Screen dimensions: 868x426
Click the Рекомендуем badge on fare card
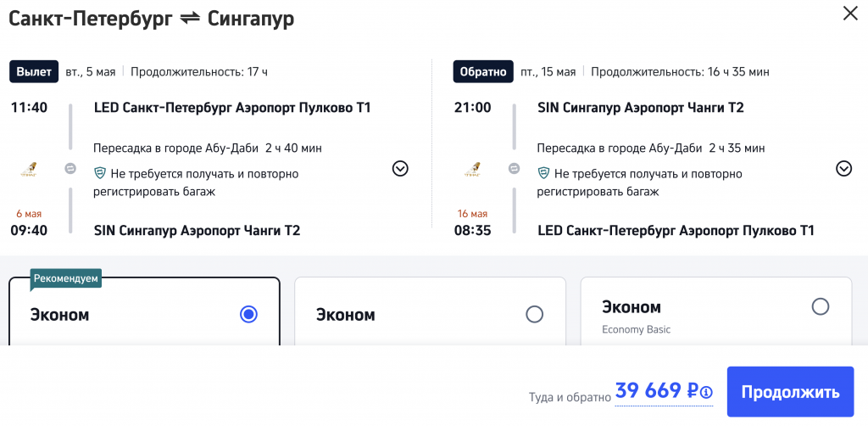(67, 278)
